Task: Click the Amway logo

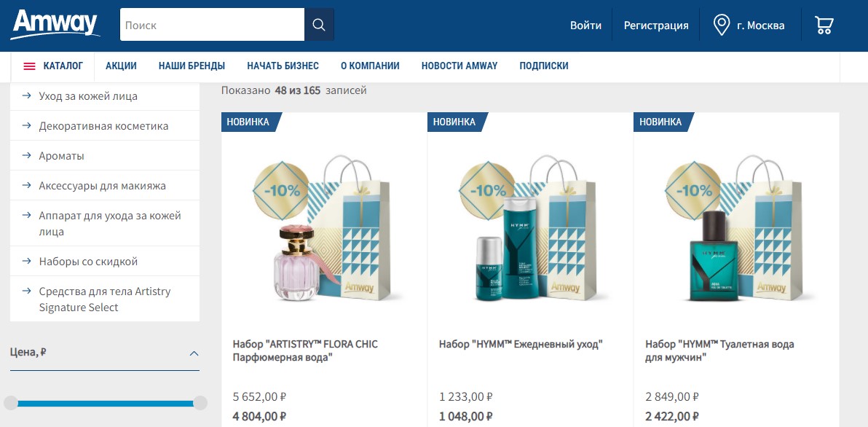Action: point(55,25)
